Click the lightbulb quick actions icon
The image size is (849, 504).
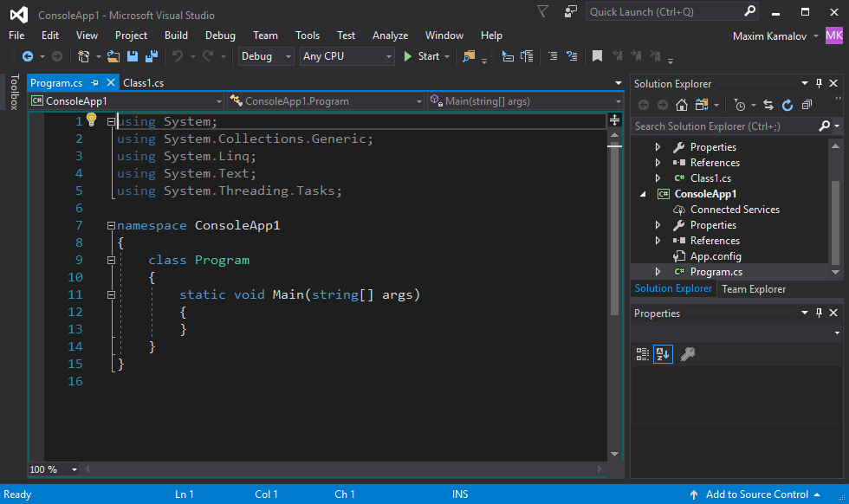click(x=92, y=120)
